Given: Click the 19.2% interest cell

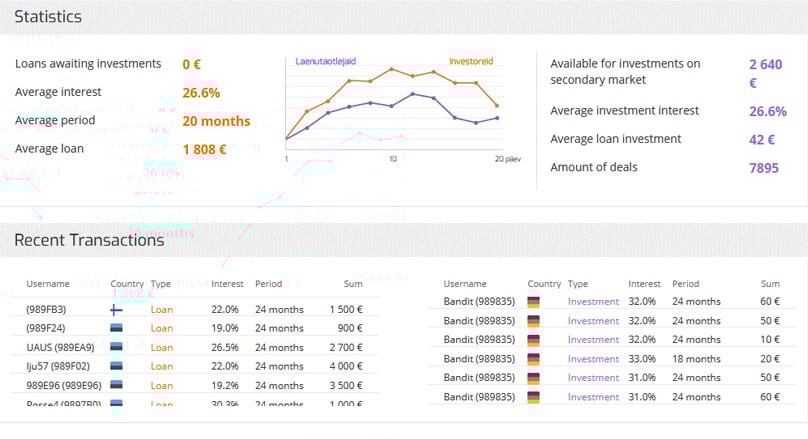Looking at the screenshot, I should point(225,385).
